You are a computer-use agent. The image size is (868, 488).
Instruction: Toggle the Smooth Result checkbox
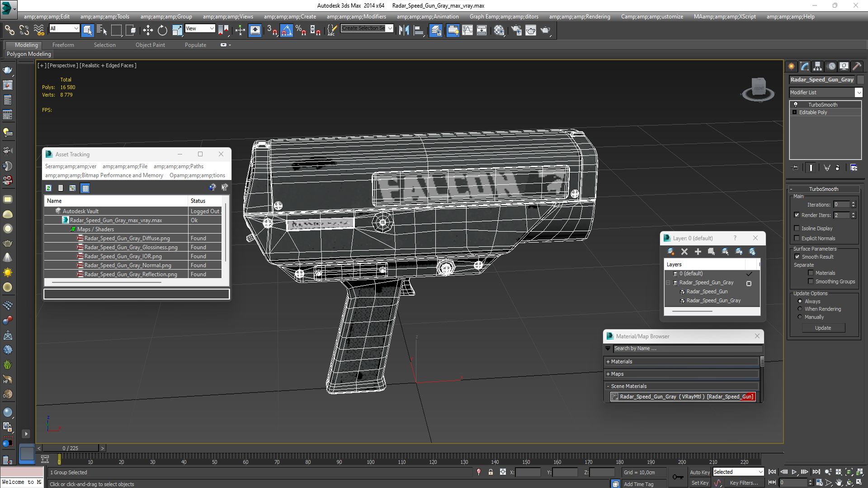pos(797,257)
